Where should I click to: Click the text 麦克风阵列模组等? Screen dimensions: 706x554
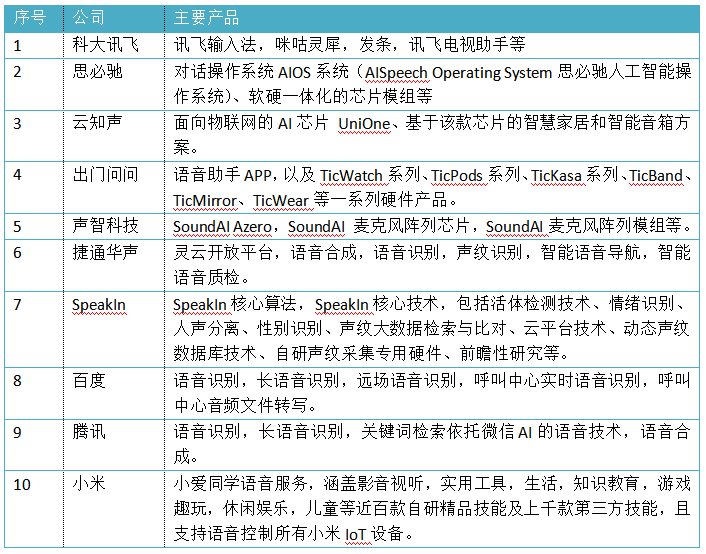tap(615, 226)
